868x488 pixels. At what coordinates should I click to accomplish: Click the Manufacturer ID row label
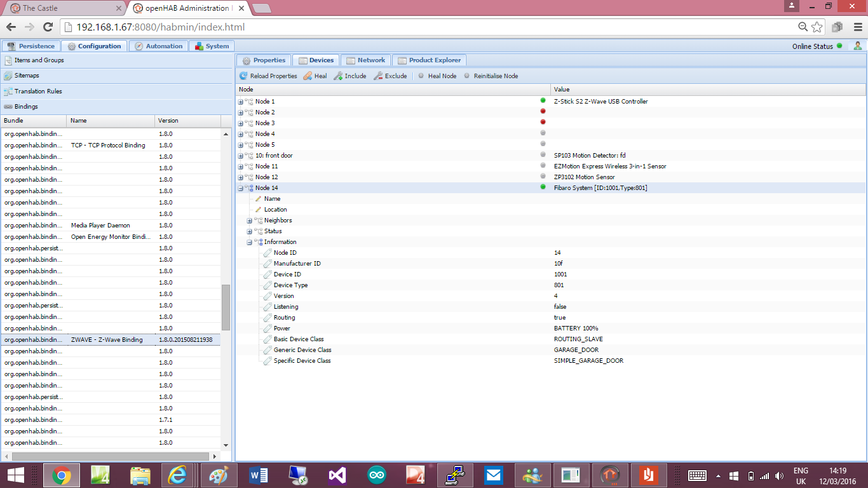[297, 264]
